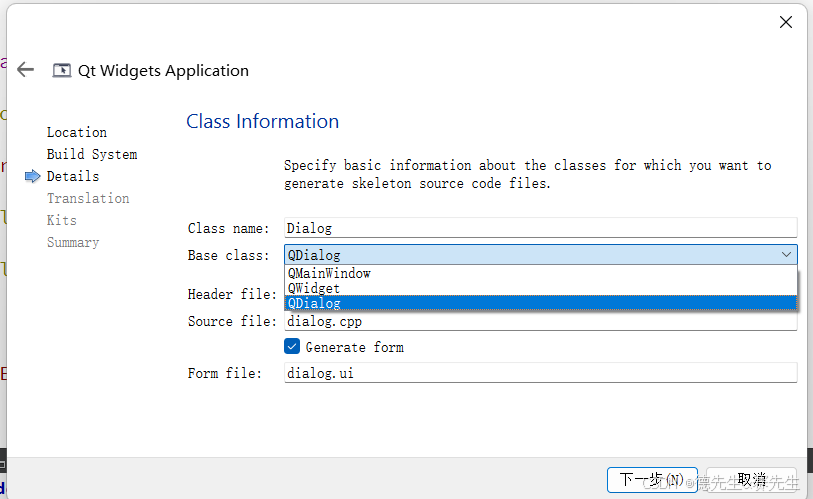Select the highlighted QDialog list option
The height and width of the screenshot is (499, 813).
click(540, 303)
